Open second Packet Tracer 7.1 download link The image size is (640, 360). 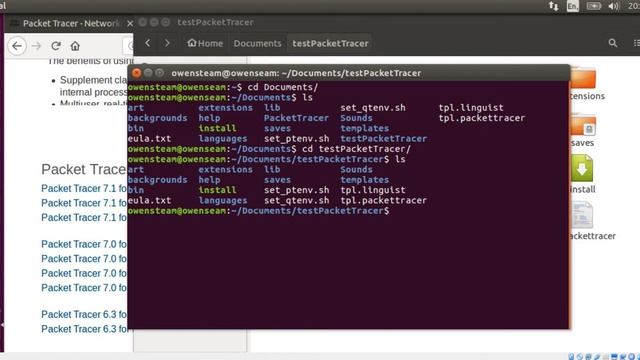click(x=84, y=203)
